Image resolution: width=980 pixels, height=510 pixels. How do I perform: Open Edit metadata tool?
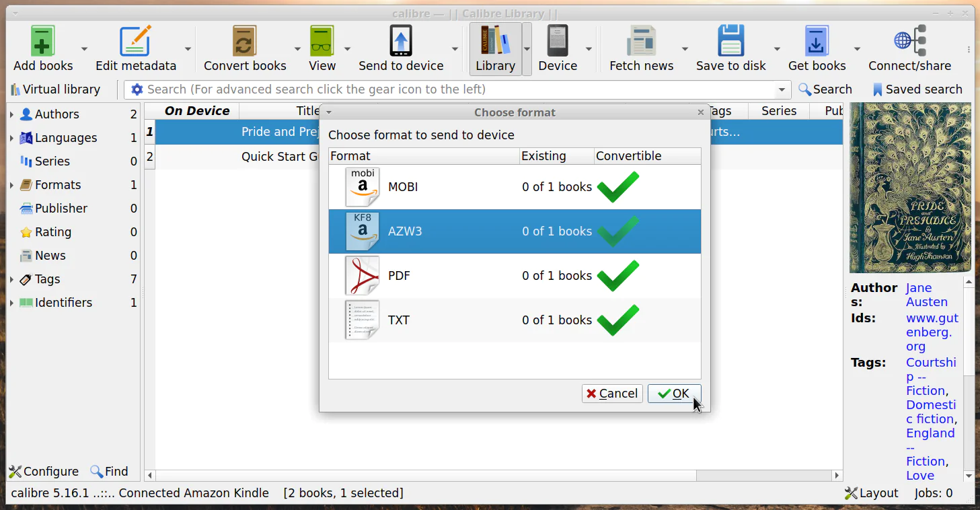pyautogui.click(x=135, y=48)
